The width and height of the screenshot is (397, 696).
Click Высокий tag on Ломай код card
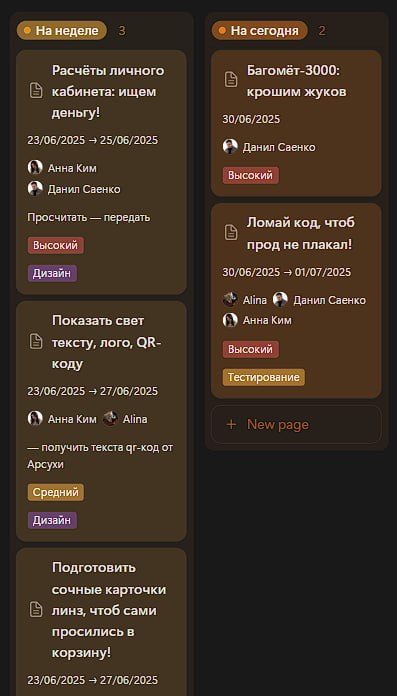tap(250, 349)
